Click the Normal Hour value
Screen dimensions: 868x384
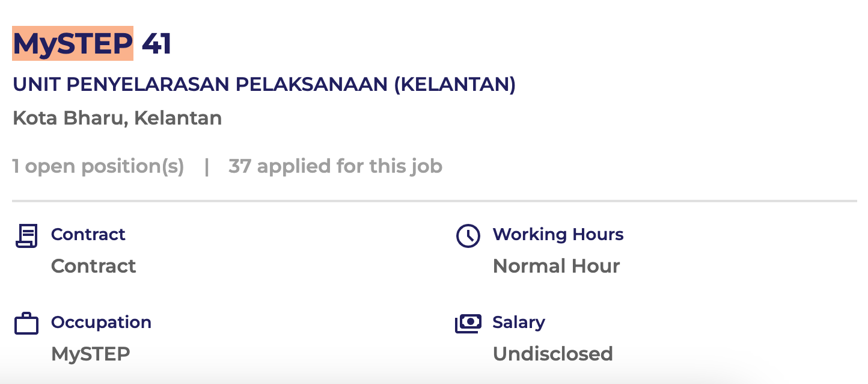556,266
